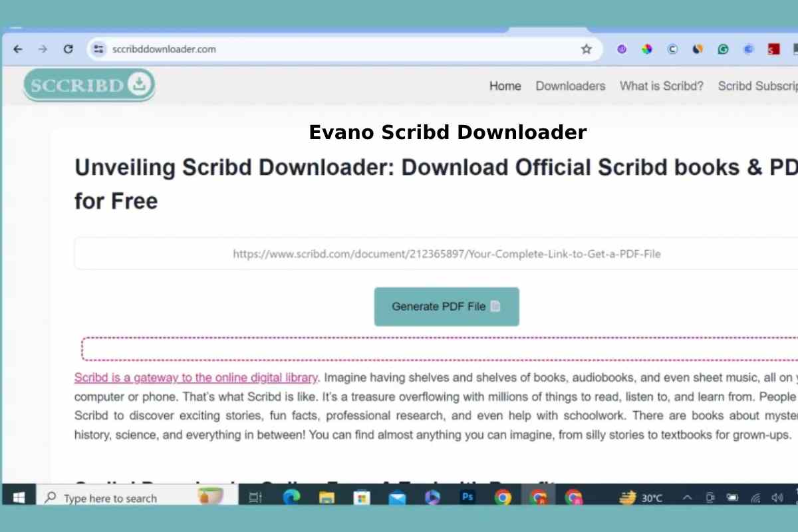Follow the Scribd gateway digital library link
This screenshot has width=798, height=532.
tap(196, 378)
